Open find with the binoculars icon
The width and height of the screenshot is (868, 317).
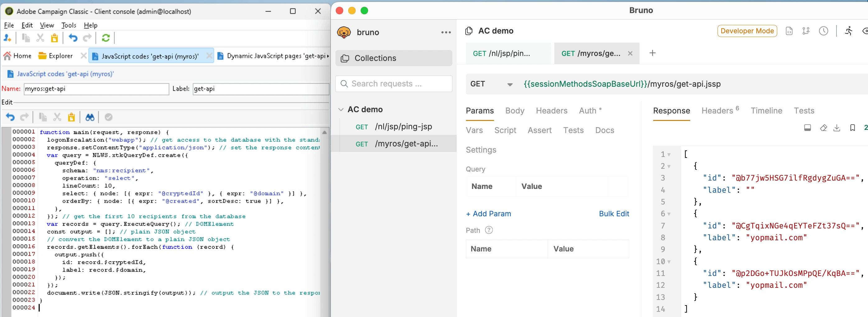tap(90, 117)
